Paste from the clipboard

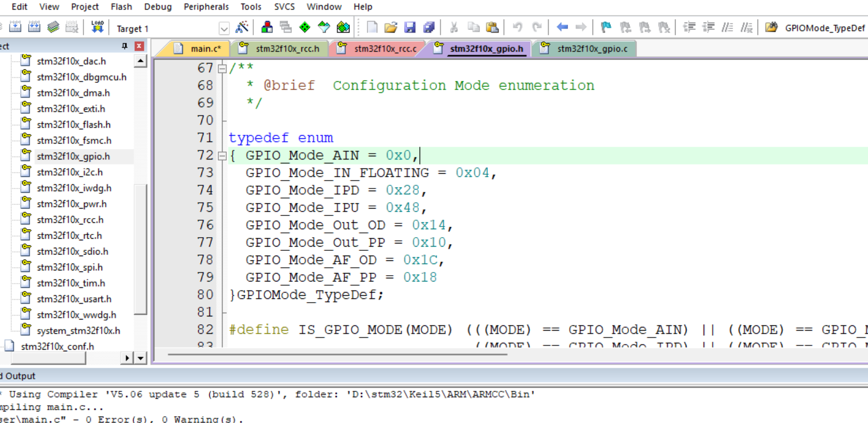pos(492,27)
